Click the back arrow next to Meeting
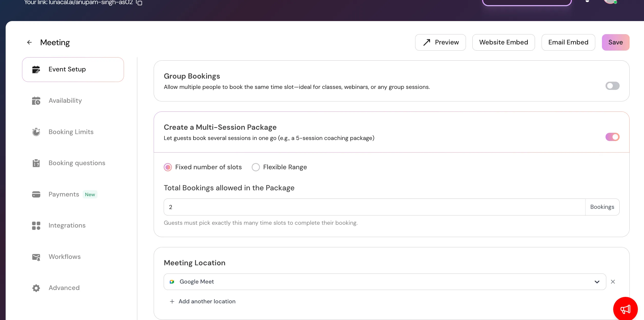This screenshot has height=320, width=644. (x=30, y=42)
